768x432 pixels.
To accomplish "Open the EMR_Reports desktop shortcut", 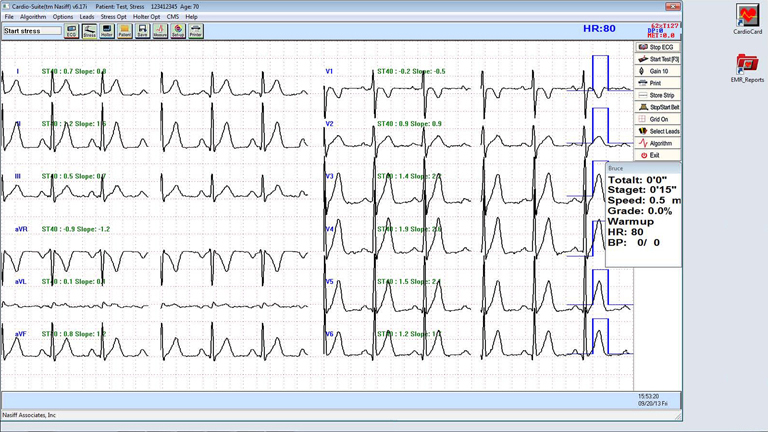I will tap(747, 68).
